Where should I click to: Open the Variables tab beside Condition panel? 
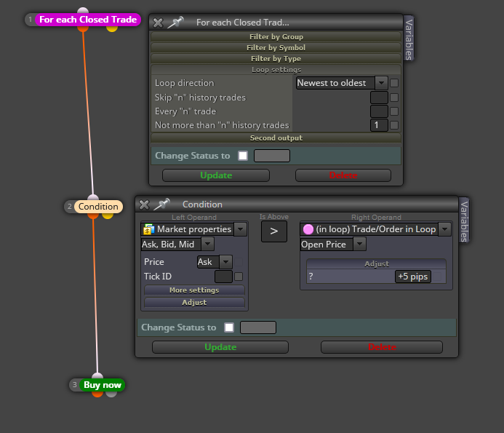[x=464, y=221]
